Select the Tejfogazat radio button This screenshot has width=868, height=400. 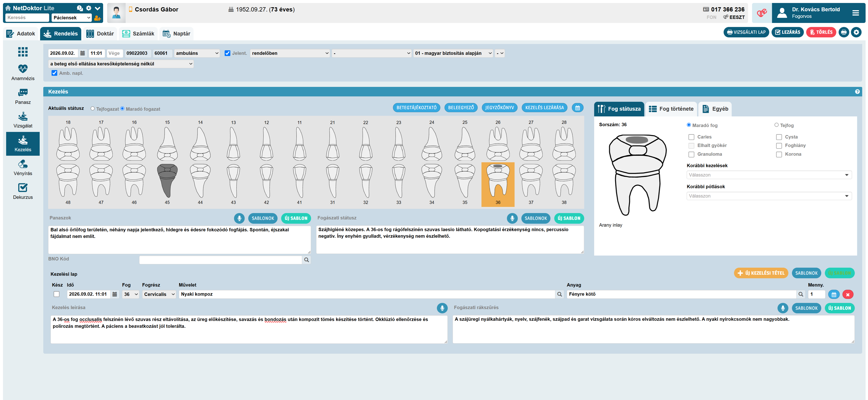(93, 109)
